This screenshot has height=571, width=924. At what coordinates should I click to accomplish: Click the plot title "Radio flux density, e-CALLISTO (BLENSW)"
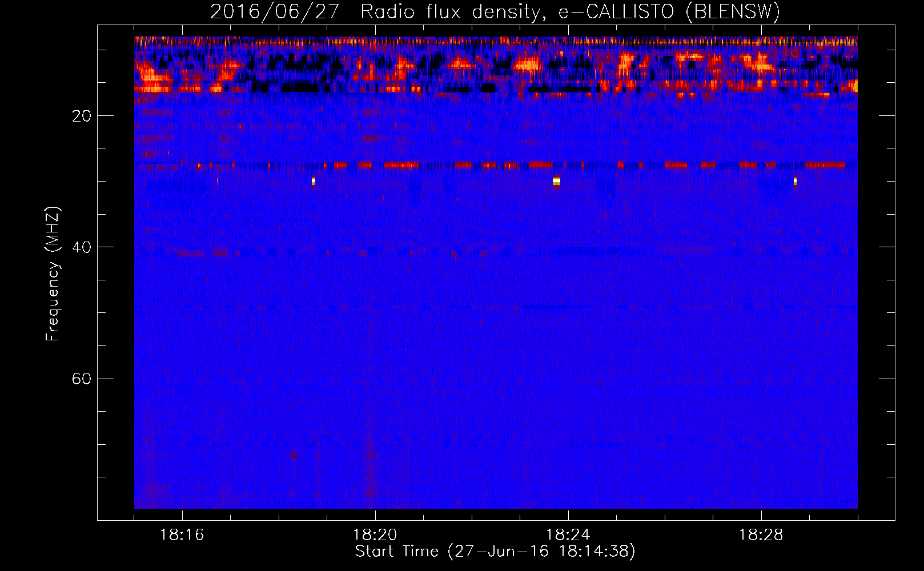click(x=571, y=12)
